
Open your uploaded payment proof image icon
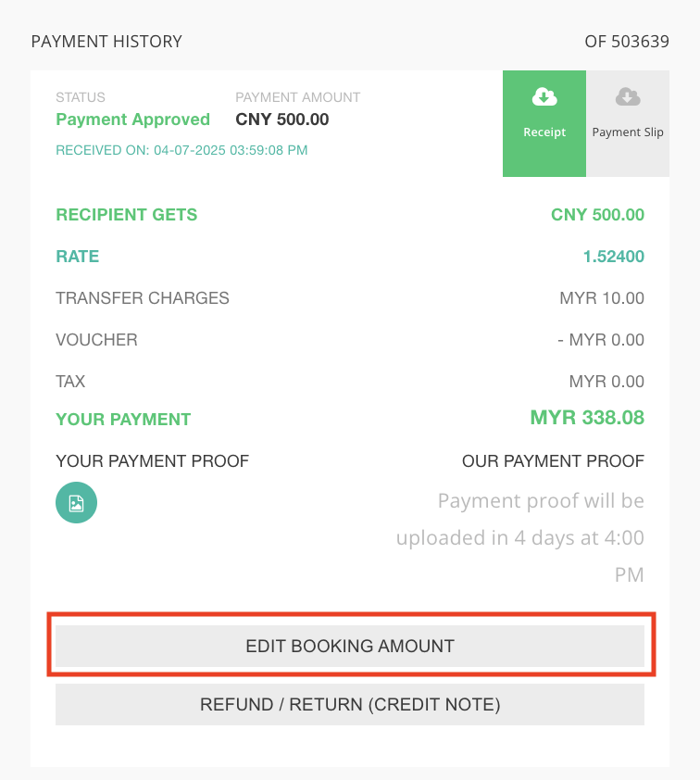click(x=76, y=503)
